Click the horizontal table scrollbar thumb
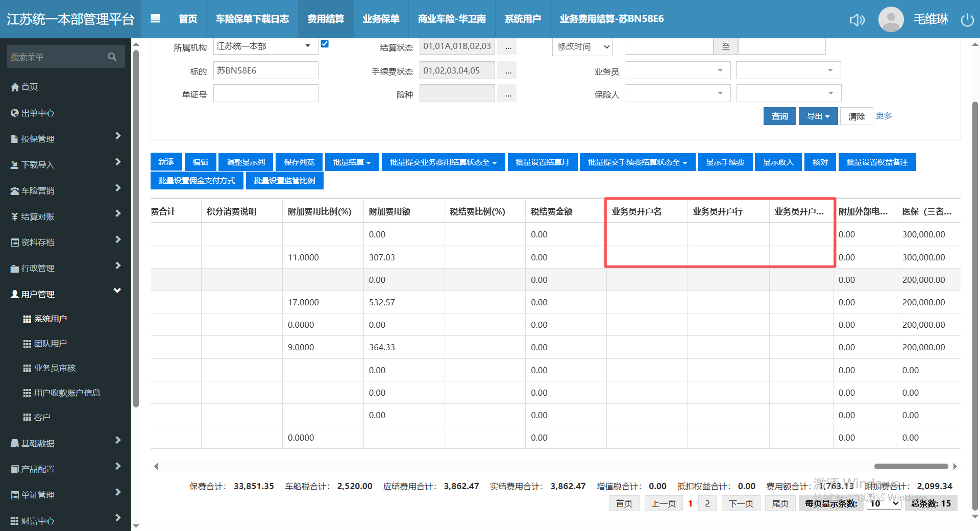Viewport: 980px width, 531px height. pyautogui.click(x=911, y=466)
